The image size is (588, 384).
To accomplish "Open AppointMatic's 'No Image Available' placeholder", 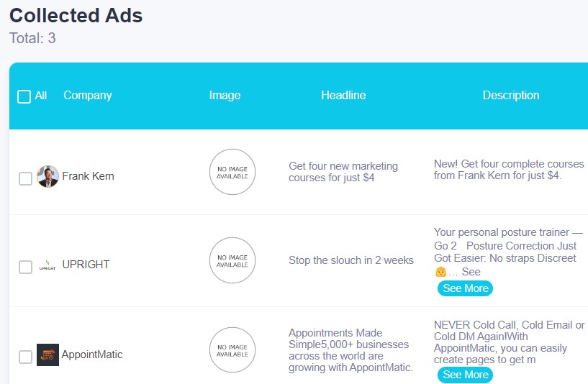I will [232, 350].
